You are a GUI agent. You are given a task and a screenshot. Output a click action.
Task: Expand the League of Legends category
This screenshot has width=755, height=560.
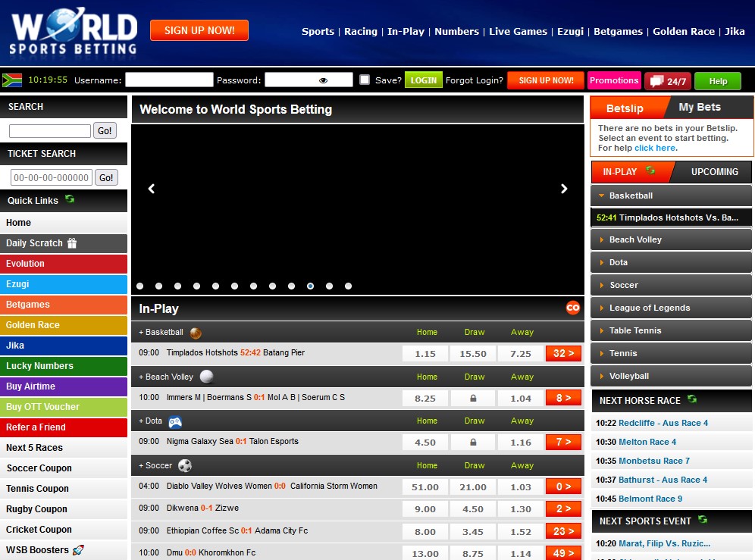(671, 308)
